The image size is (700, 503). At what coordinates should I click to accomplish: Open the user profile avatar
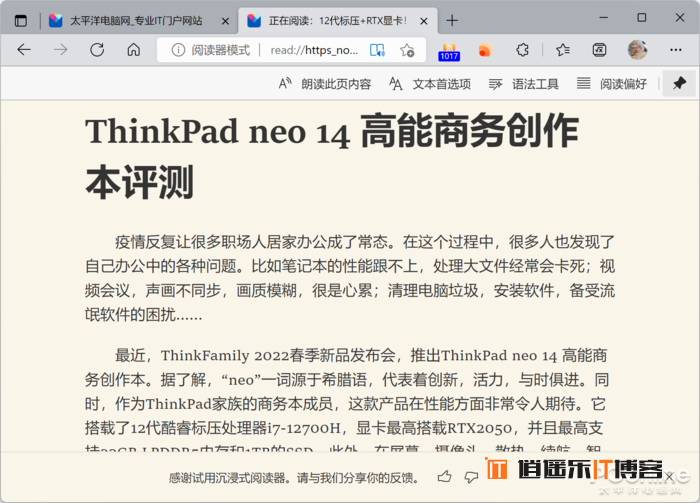(638, 50)
